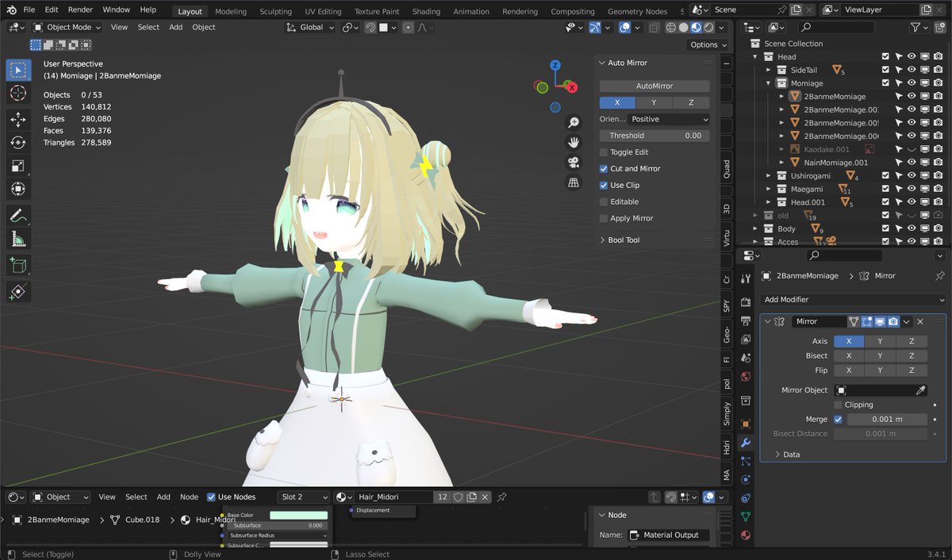Open the World properties tab
This screenshot has width=952, height=560.
click(x=745, y=377)
